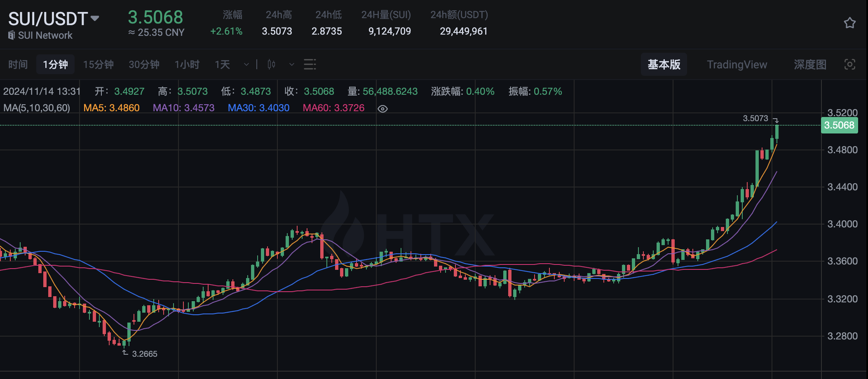
Task: Switch to the TradingView chart tab
Action: point(737,65)
